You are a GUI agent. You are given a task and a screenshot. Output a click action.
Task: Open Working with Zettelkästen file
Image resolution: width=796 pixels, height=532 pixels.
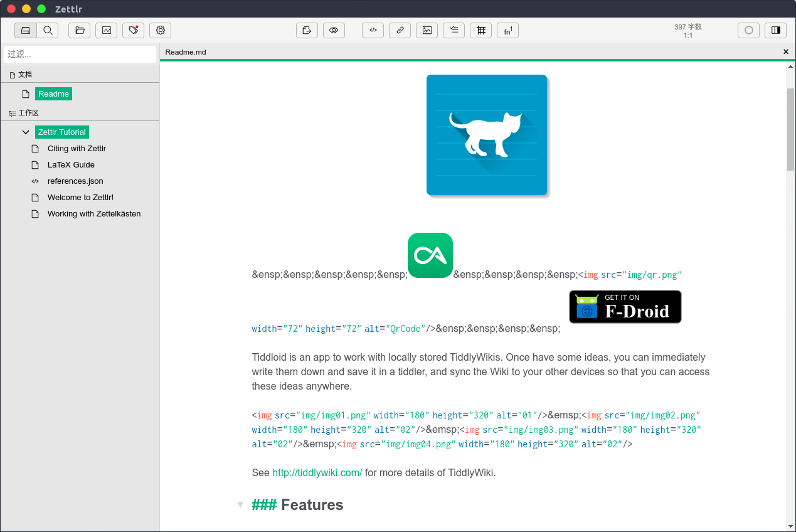(x=94, y=214)
